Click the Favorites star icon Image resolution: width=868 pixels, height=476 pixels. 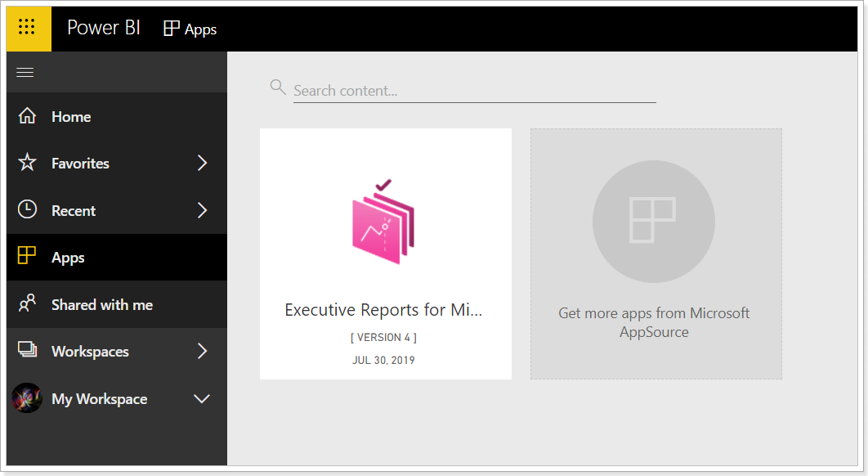[x=27, y=163]
